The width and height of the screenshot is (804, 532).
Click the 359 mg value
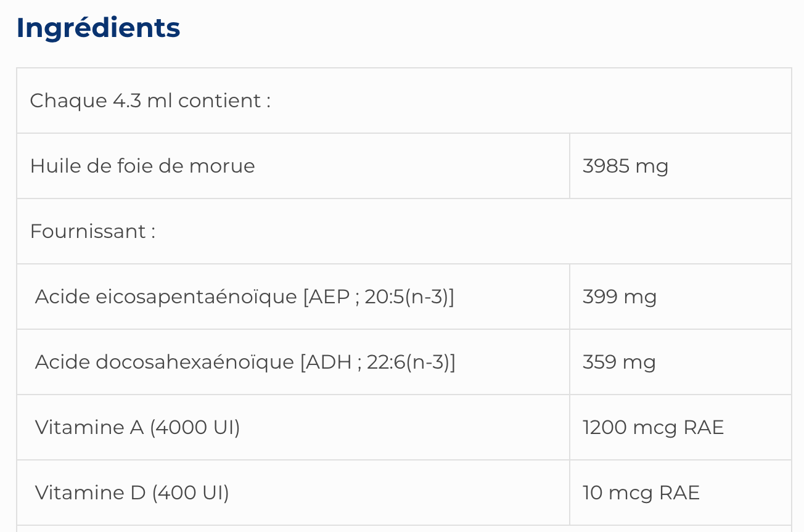point(619,362)
